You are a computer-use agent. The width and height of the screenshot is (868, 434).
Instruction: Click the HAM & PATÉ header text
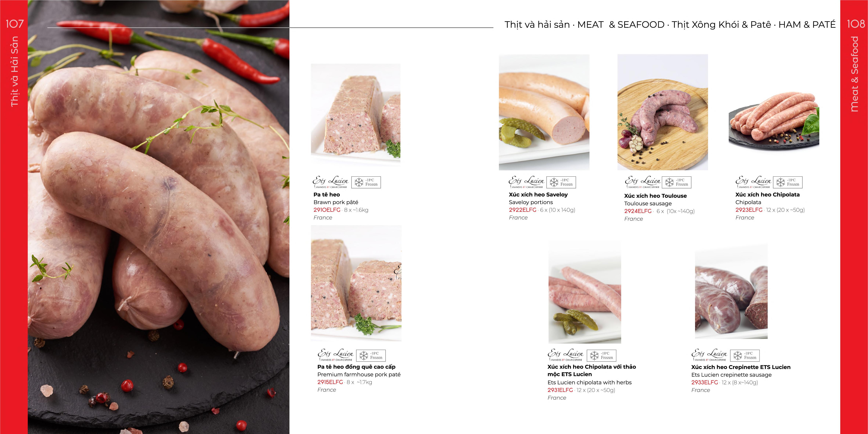pyautogui.click(x=807, y=24)
